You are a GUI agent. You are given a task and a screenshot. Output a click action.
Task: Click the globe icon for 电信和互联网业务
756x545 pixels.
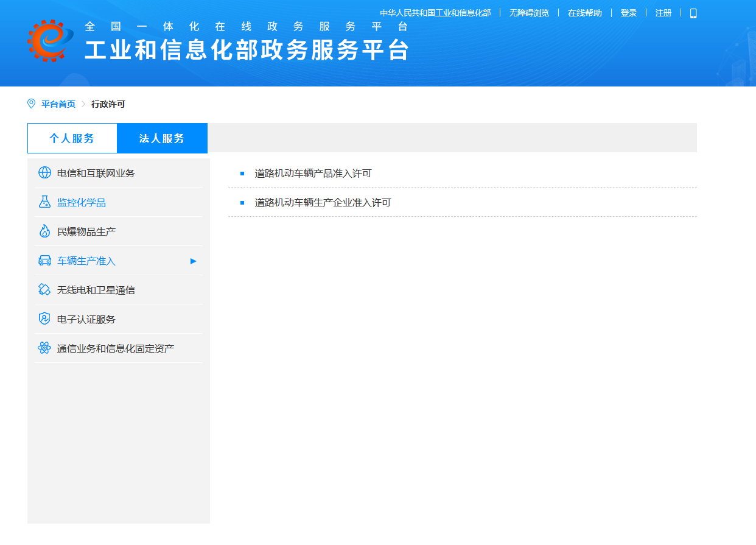point(44,173)
